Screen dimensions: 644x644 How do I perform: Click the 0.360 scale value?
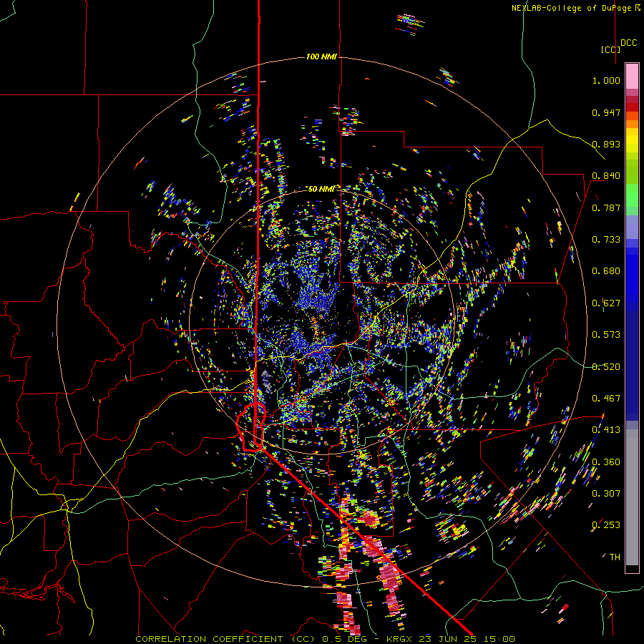[606, 462]
